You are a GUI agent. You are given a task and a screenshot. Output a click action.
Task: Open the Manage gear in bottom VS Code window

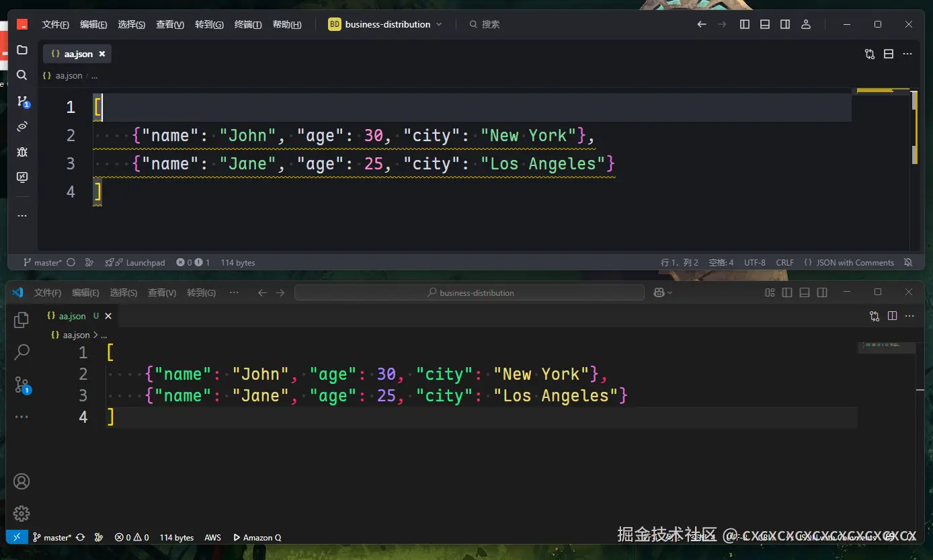click(22, 514)
